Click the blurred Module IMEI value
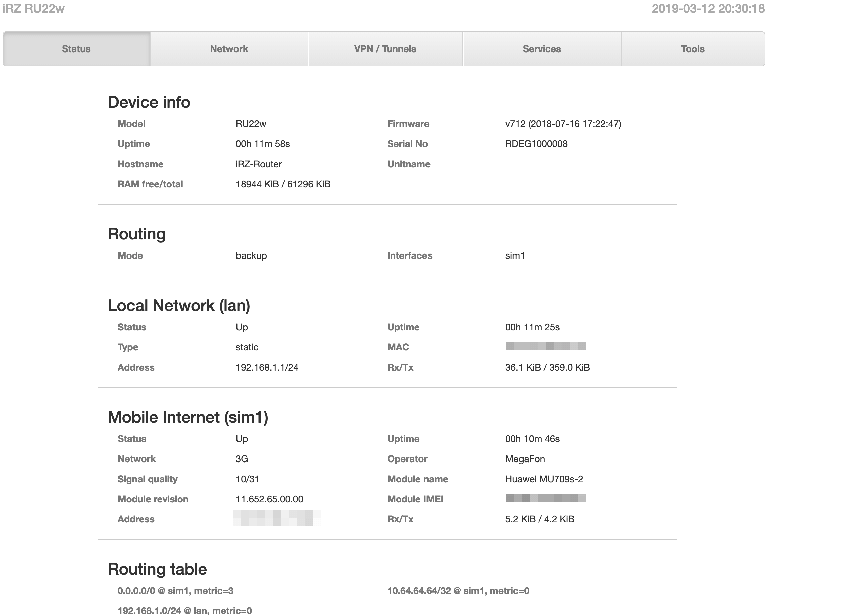The height and width of the screenshot is (616, 853). coord(545,499)
